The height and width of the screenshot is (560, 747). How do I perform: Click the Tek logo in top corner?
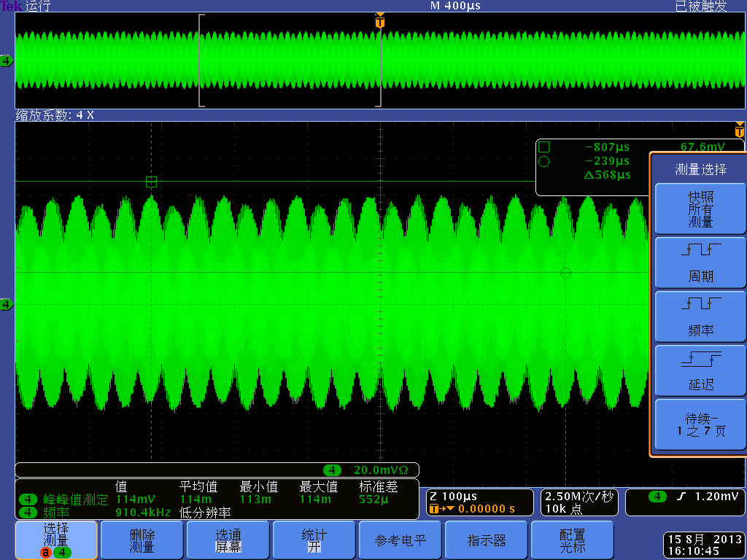11,6
